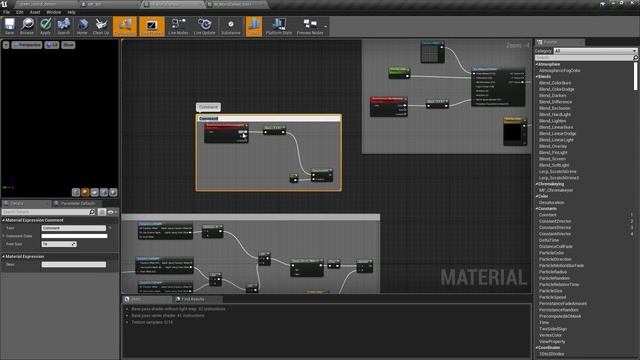The height and width of the screenshot is (360, 640).
Task: Select the plane preview mesh icon
Action: [x=95, y=192]
